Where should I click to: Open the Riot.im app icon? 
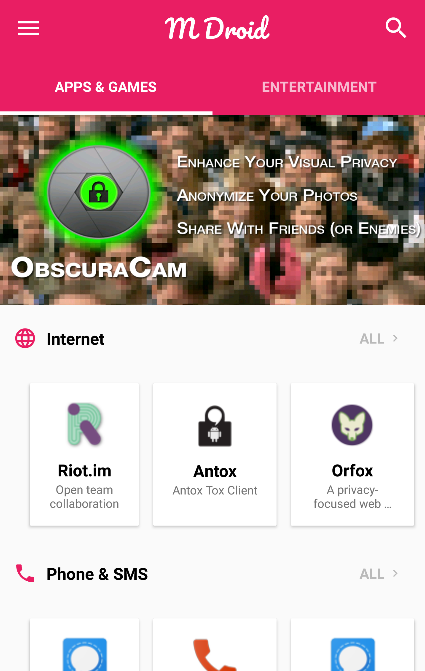pyautogui.click(x=84, y=424)
